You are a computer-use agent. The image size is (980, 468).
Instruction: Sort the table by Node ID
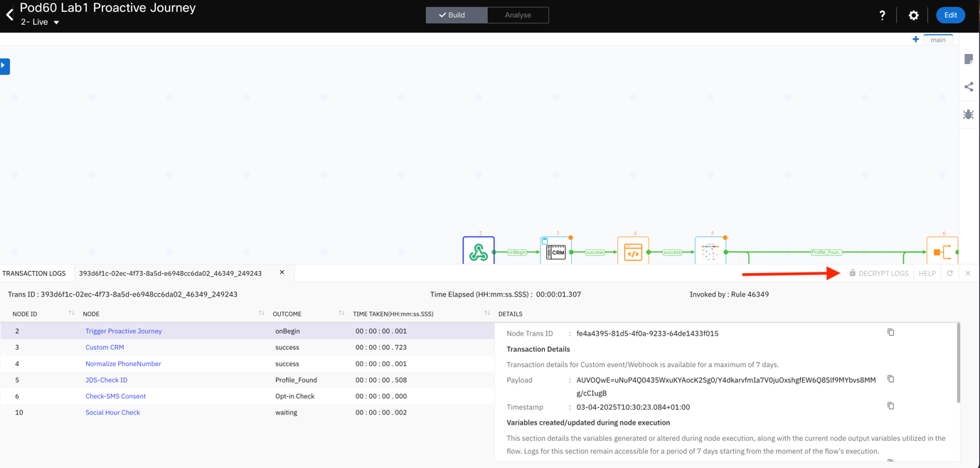71,313
